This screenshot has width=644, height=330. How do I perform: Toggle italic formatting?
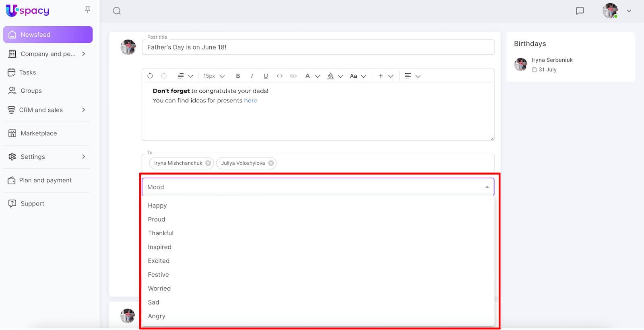tap(252, 76)
